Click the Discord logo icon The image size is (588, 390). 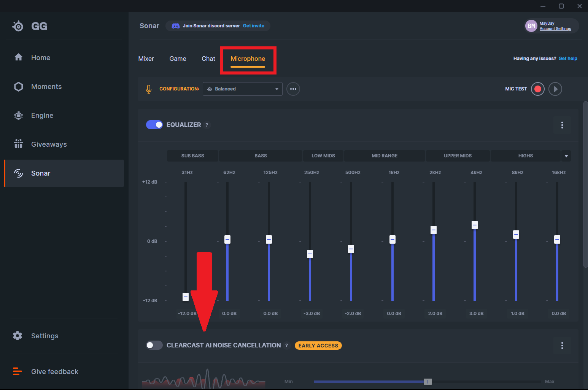(176, 26)
